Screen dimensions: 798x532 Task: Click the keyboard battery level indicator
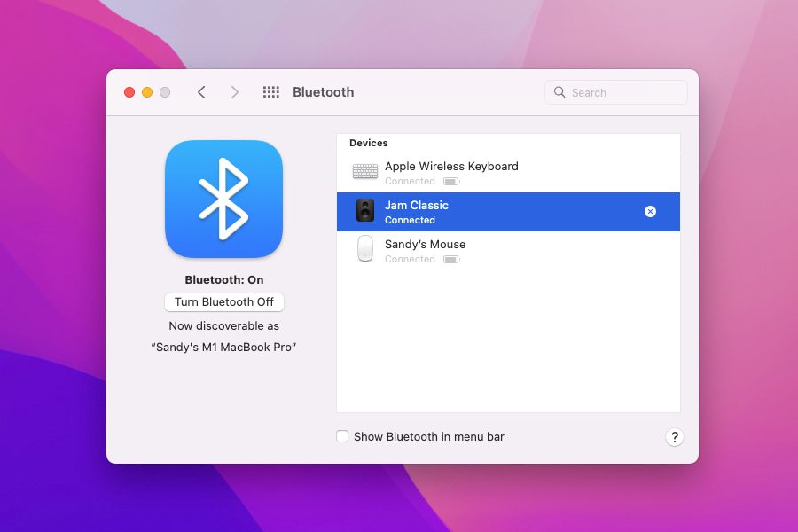coord(451,181)
